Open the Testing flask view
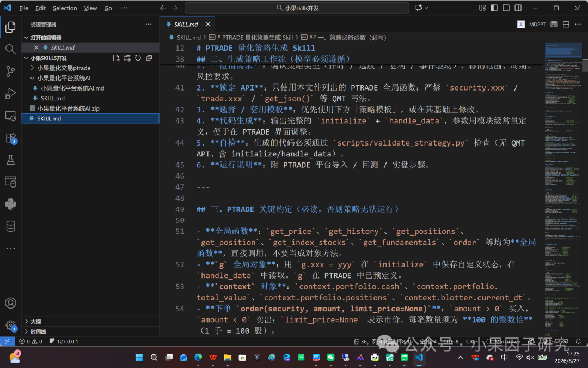This screenshot has width=588, height=368. click(10, 160)
